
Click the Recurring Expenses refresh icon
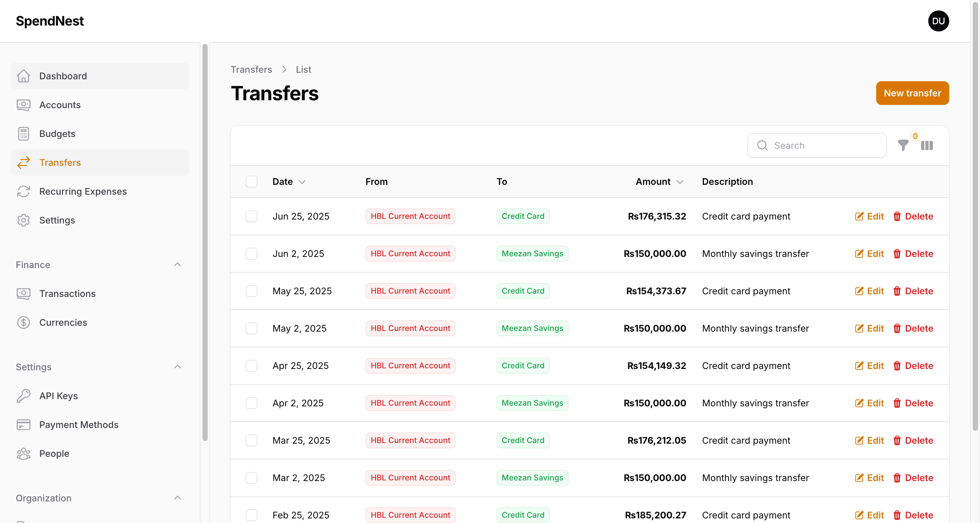click(x=24, y=191)
